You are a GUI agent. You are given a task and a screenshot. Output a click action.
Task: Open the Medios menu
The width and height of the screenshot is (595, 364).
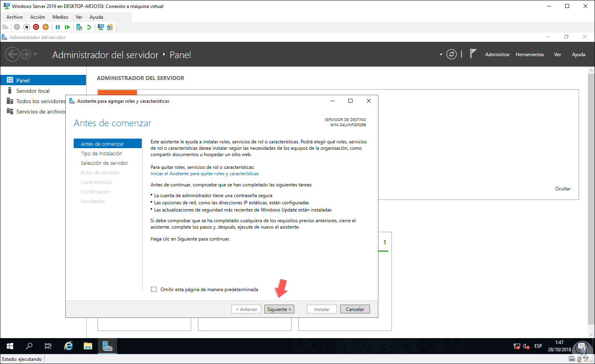pyautogui.click(x=60, y=17)
